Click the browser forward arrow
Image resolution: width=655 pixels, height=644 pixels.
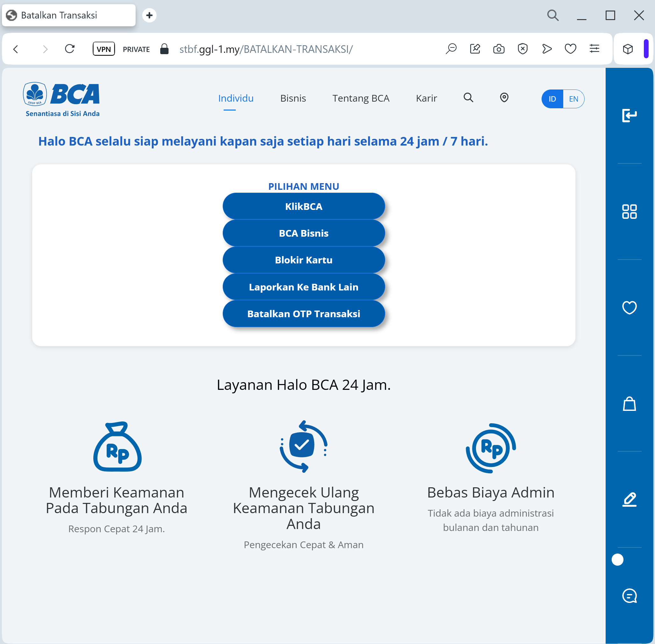click(45, 49)
